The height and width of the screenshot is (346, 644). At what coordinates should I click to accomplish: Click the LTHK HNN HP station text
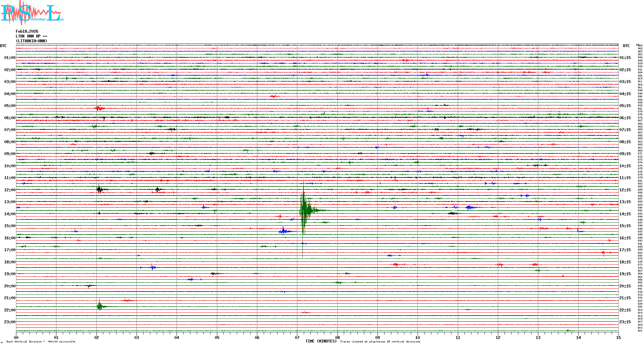pyautogui.click(x=31, y=36)
